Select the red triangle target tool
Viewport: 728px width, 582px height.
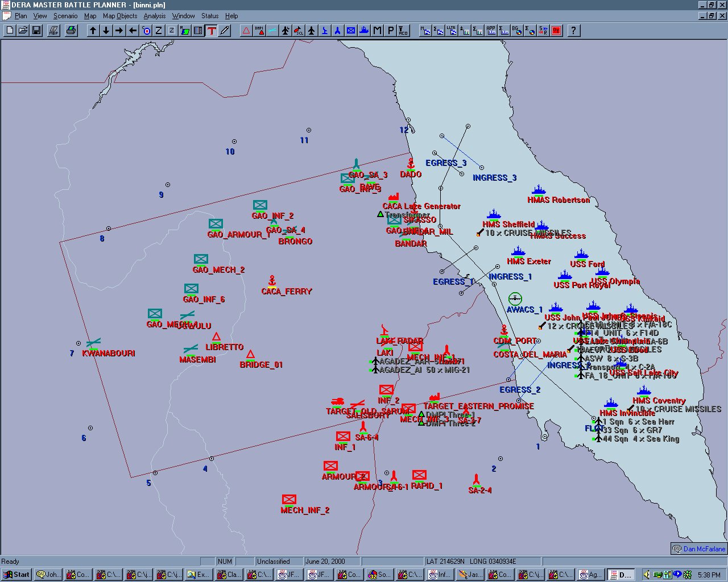pyautogui.click(x=246, y=31)
